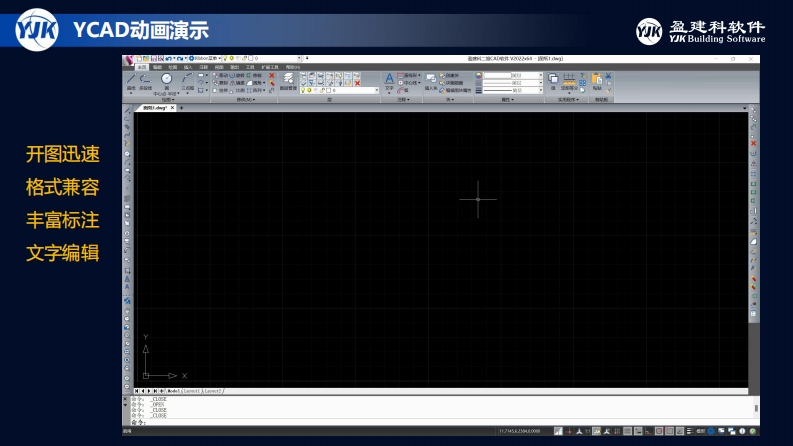Click the red X delete-layer icon in Layer panel
Image resolution: width=793 pixels, height=446 pixels.
tap(357, 83)
